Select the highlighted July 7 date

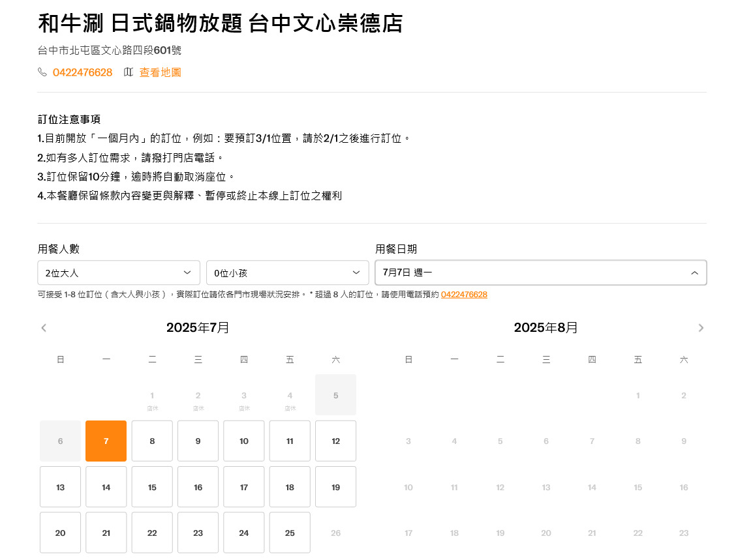pos(106,441)
